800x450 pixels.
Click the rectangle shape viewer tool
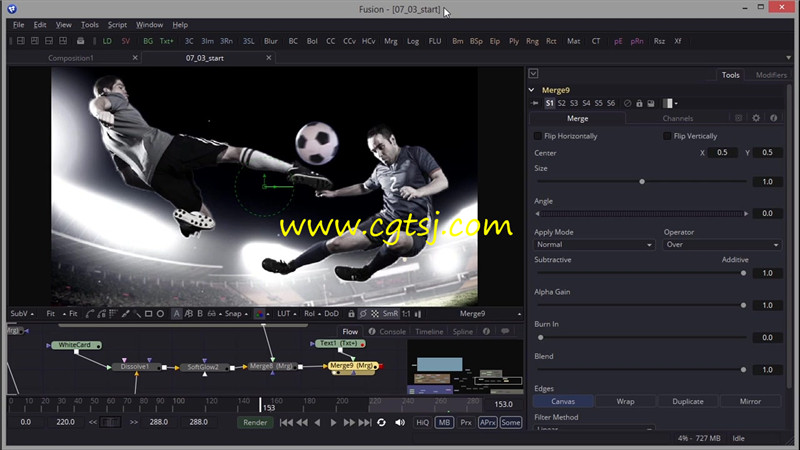tap(148, 314)
